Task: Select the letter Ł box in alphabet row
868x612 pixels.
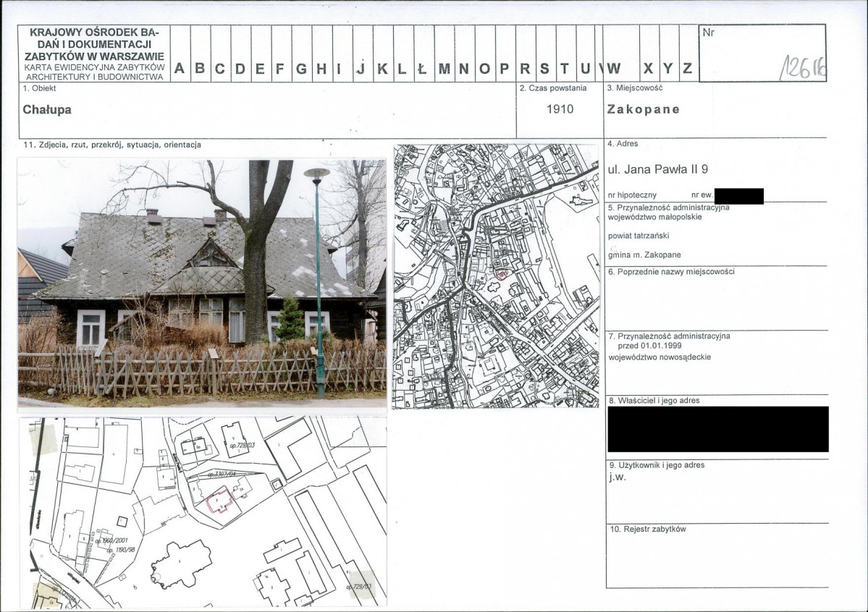Action: 424,69
